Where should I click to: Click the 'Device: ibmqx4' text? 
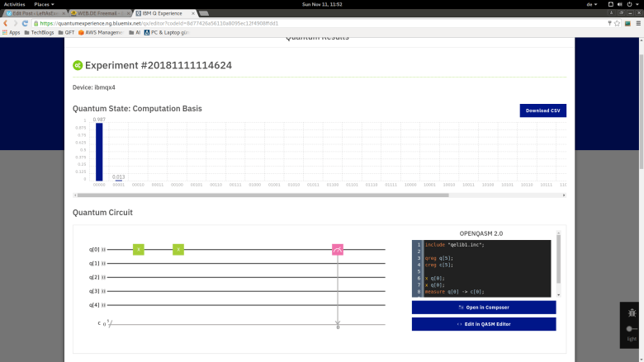coord(94,87)
